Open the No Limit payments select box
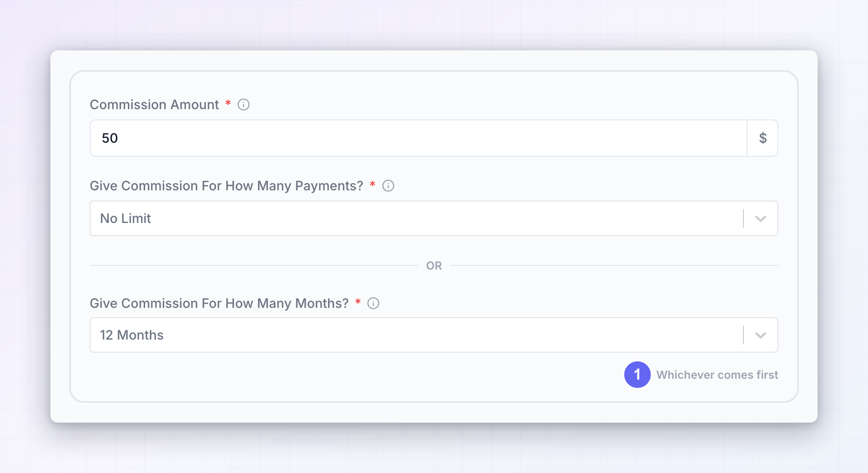 [x=434, y=218]
